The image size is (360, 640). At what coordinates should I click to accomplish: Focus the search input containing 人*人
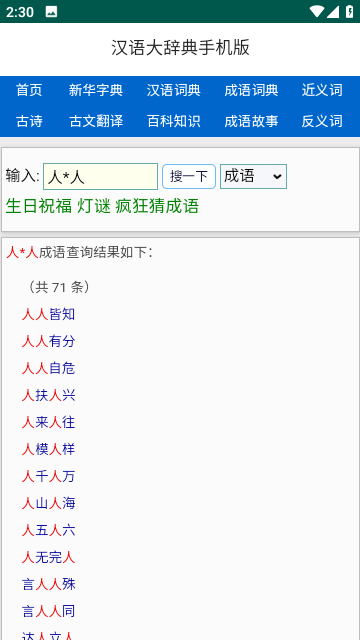click(100, 177)
